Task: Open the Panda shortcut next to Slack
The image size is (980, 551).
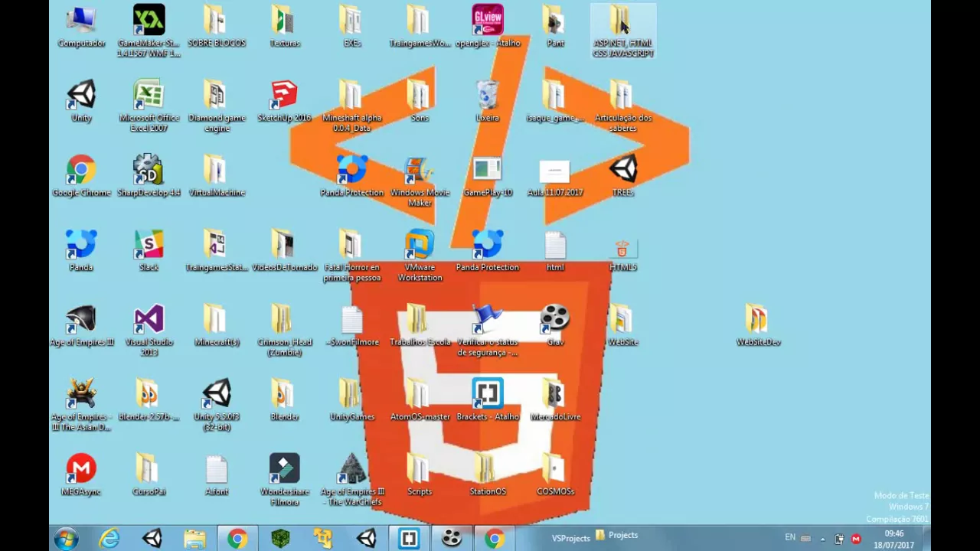Action: pos(81,251)
